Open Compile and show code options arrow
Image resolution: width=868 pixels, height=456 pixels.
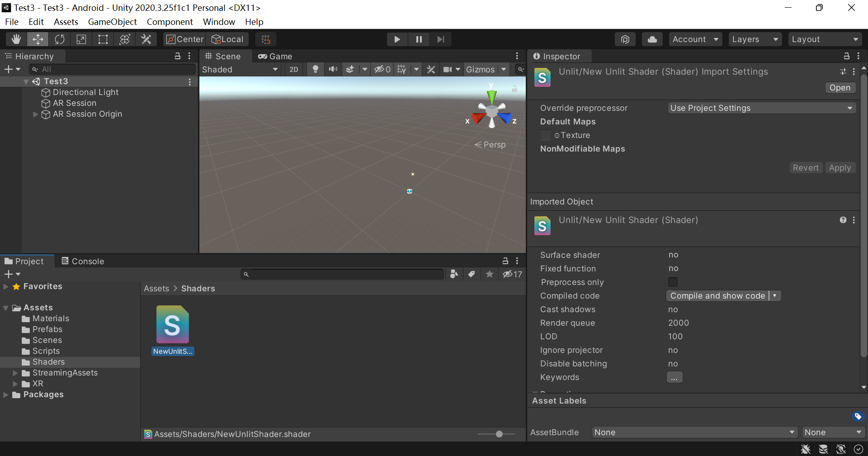(775, 295)
